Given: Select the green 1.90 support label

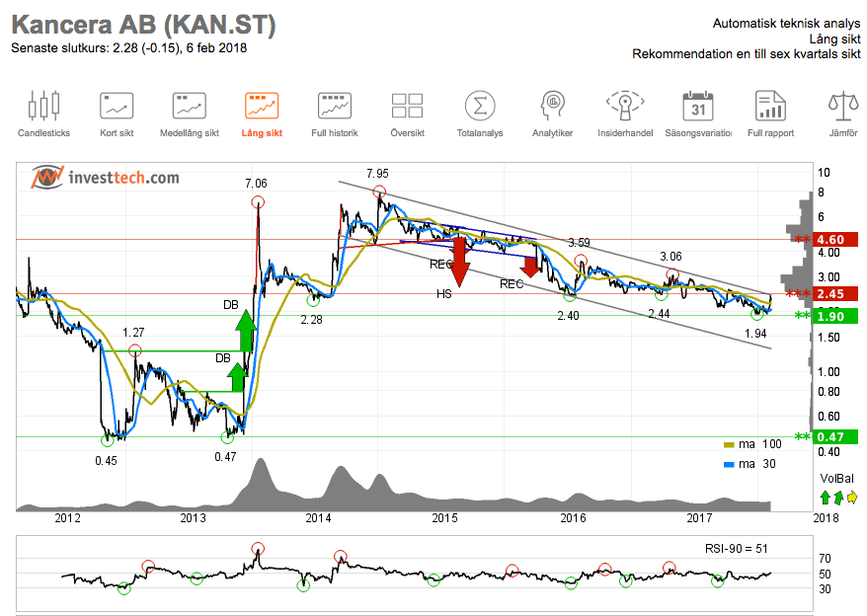Looking at the screenshot, I should tap(835, 316).
